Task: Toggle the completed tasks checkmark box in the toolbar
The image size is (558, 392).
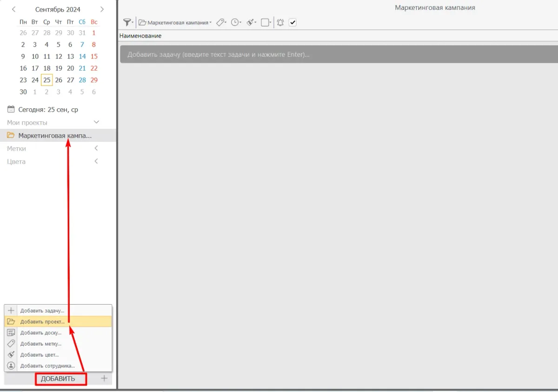Action: [x=292, y=22]
